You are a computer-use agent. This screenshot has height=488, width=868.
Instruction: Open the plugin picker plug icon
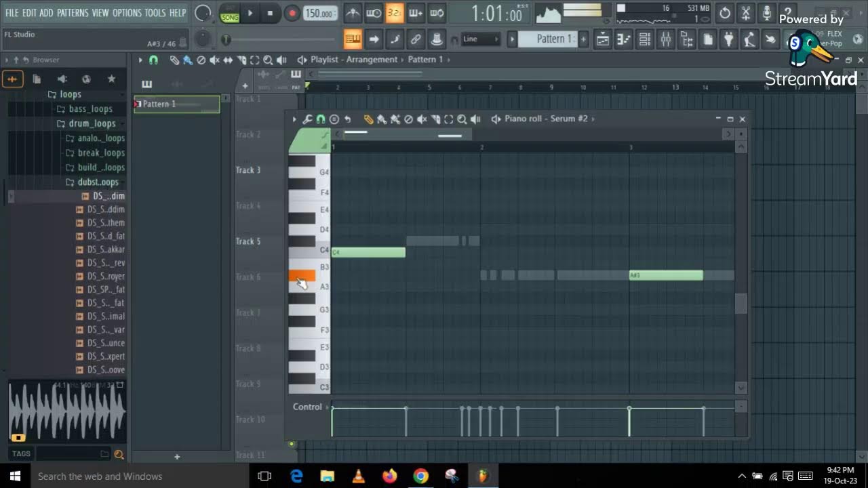click(x=728, y=39)
